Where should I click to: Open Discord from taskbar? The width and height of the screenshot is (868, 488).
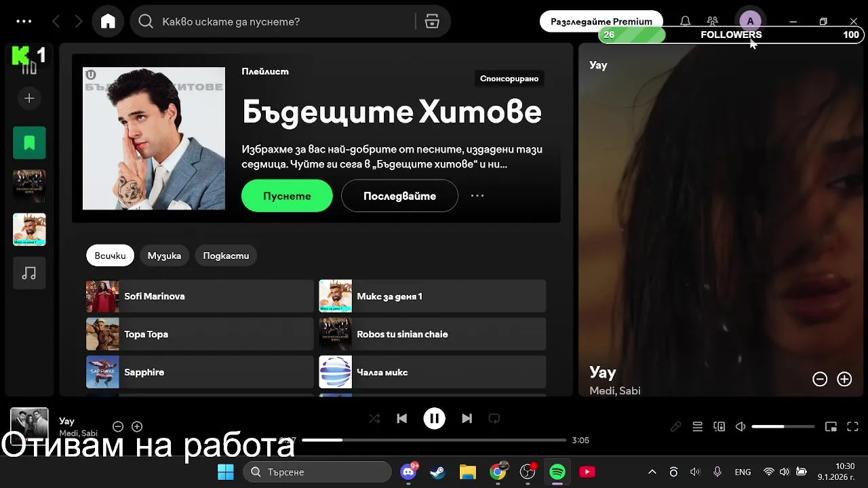[x=408, y=472]
